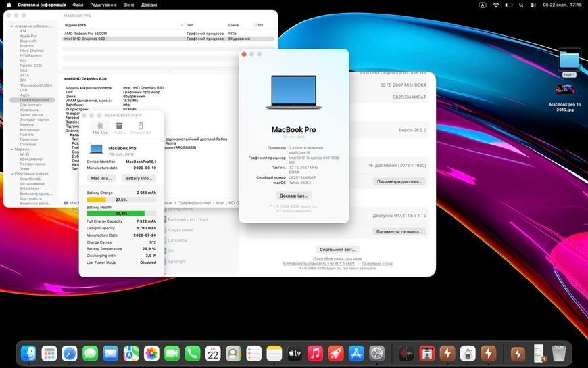The image size is (588, 368).
Task: Select MacBook pro 16 2019.jpg desktop file
Action: click(565, 97)
